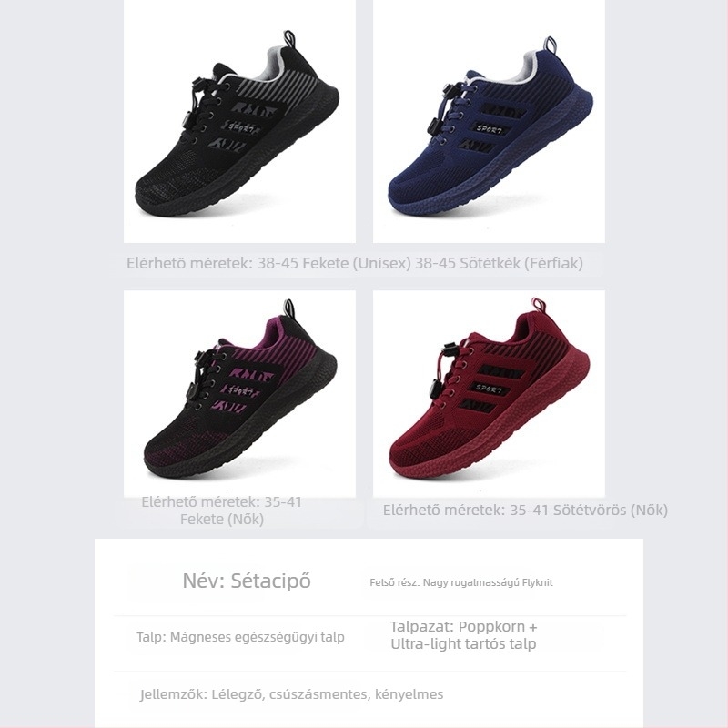728x728 pixels.
Task: Click 'Talpazat: Poppkorn + Ultra-light' text
Action: coord(463,635)
